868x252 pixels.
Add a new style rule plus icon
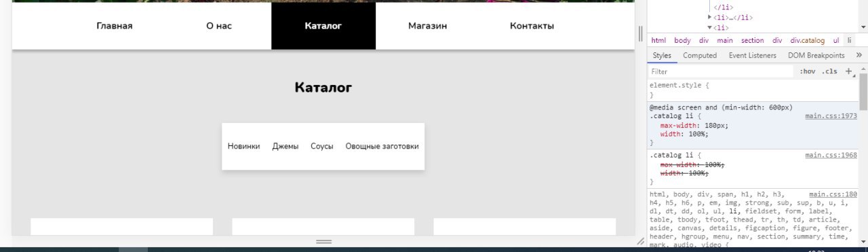coord(848,71)
